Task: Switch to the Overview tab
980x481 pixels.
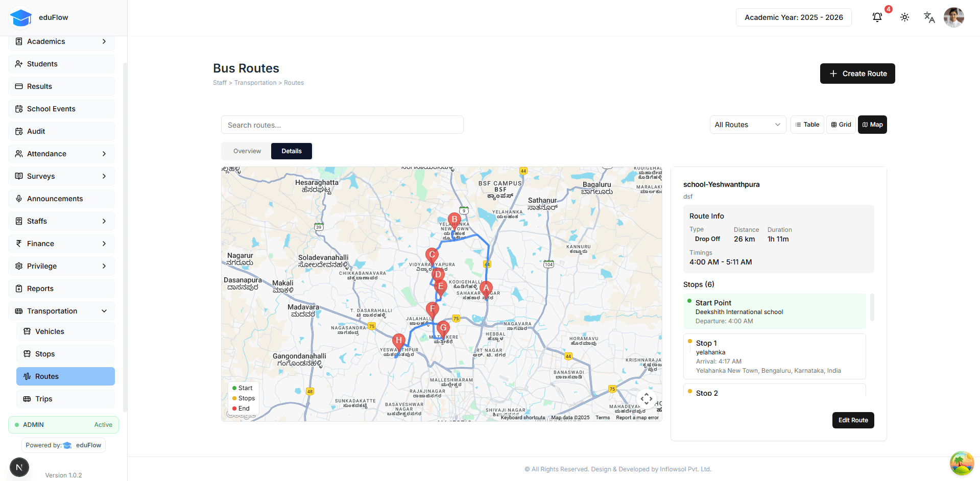Action: pyautogui.click(x=247, y=151)
